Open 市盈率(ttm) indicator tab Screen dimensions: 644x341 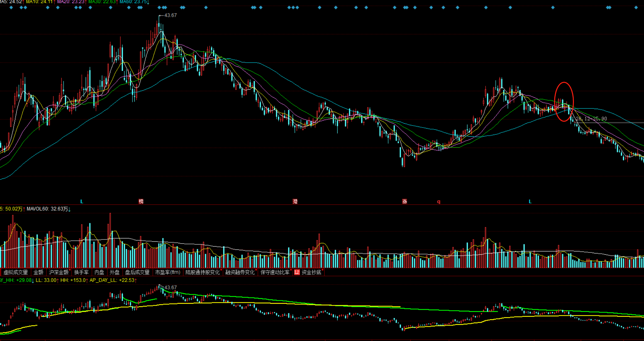coord(167,272)
